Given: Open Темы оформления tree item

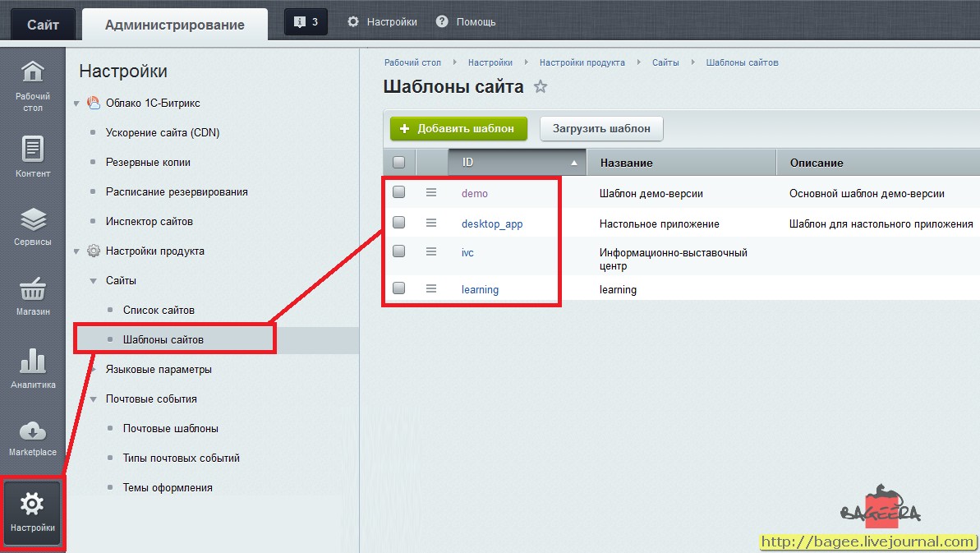Looking at the screenshot, I should tap(168, 488).
